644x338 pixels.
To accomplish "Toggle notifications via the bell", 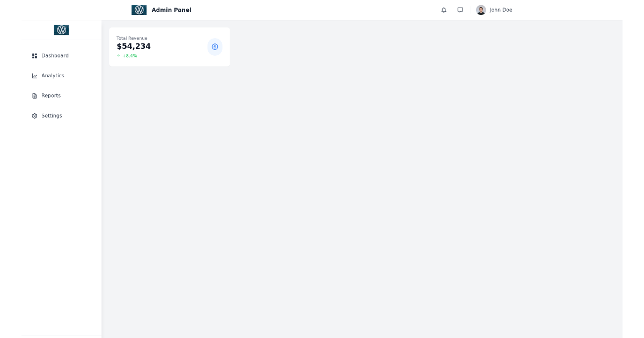I will coord(443,10).
